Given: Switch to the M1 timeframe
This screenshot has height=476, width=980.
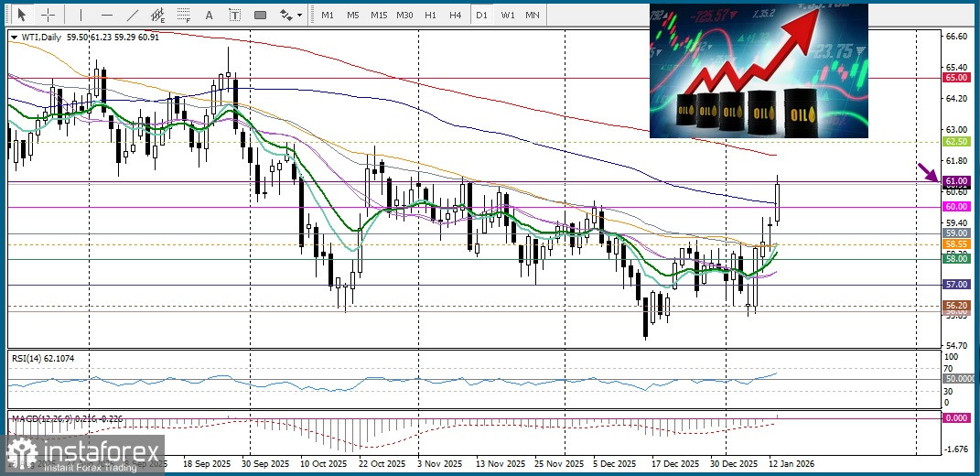Looking at the screenshot, I should 328,15.
